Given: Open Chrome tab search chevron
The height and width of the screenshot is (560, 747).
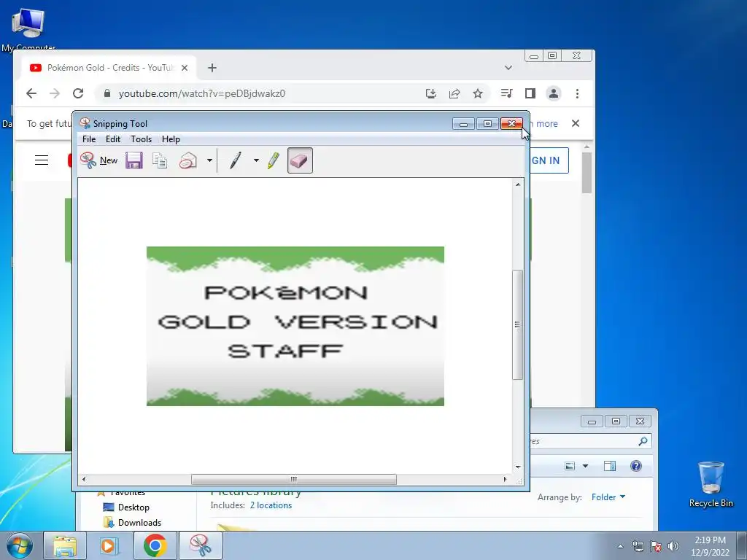Looking at the screenshot, I should (x=508, y=68).
